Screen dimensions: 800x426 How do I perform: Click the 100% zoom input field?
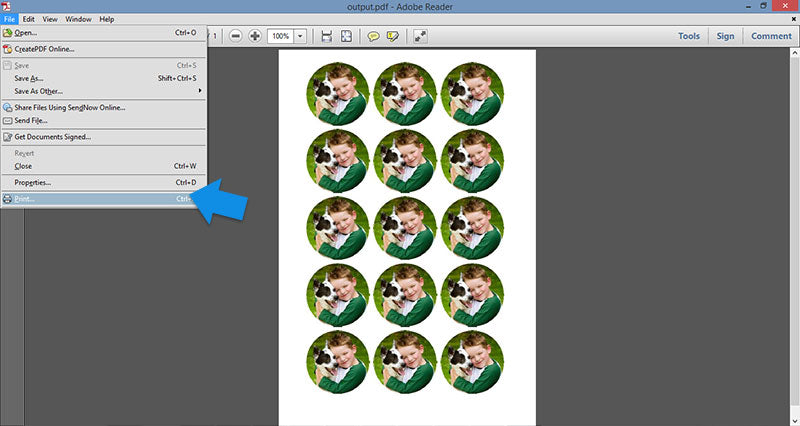point(279,36)
